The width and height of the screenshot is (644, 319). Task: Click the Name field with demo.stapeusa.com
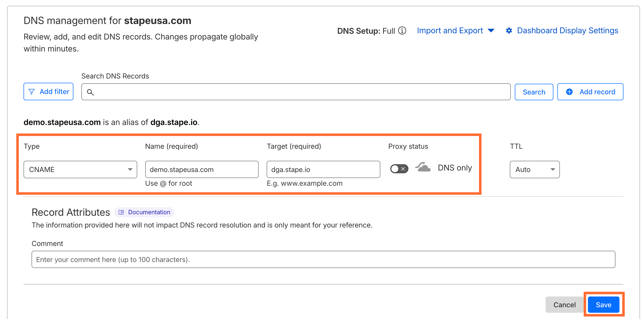click(202, 169)
